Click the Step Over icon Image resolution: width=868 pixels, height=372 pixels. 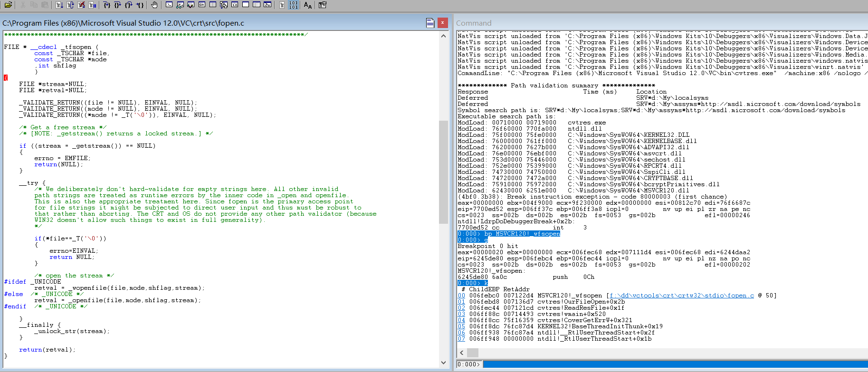pos(118,5)
